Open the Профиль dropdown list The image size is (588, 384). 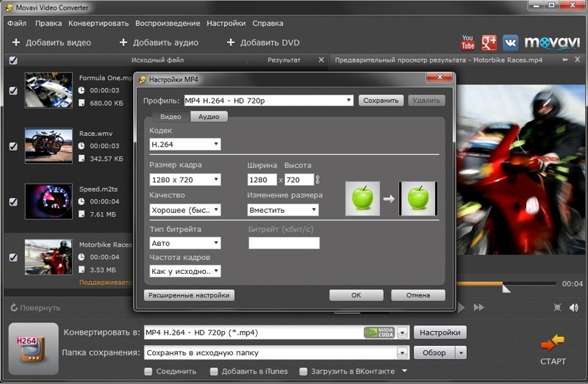(268, 101)
